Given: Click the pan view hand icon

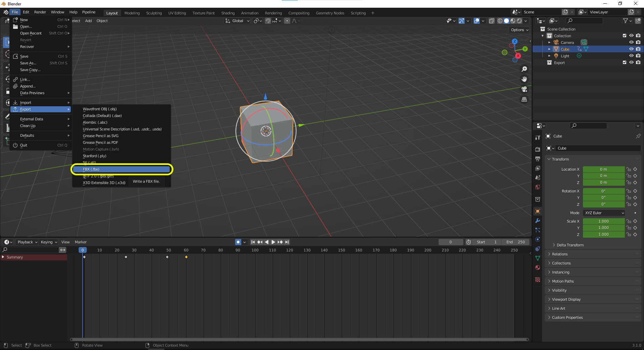Looking at the screenshot, I should (x=524, y=79).
